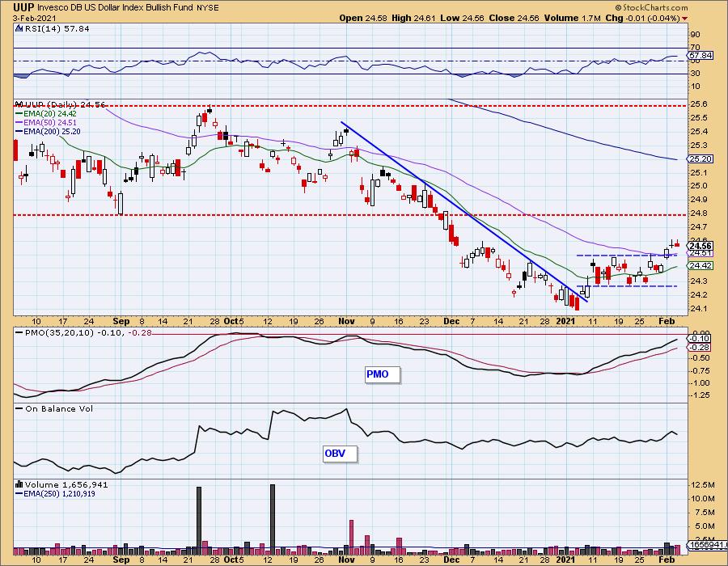Click the EMA(50) 24.51 legend entry
The height and width of the screenshot is (566, 728).
[46, 122]
